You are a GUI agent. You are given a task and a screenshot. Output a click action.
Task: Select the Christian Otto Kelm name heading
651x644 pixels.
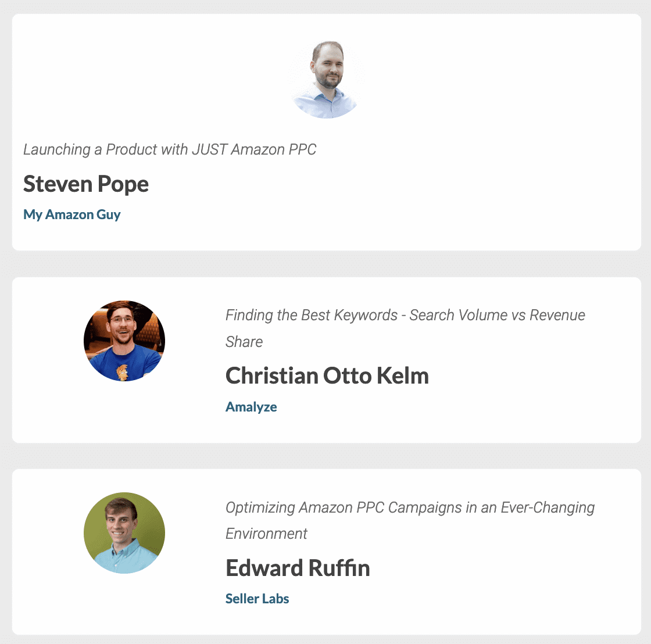tap(327, 376)
